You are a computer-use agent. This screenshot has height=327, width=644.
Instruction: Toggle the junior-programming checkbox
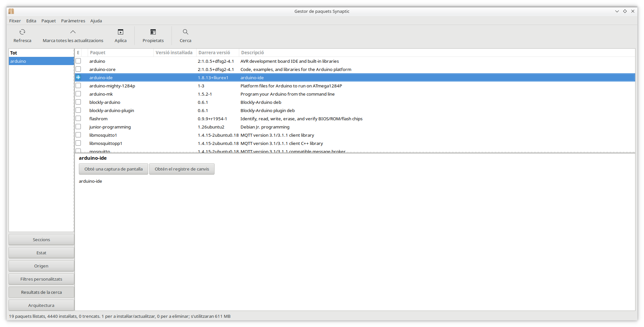(78, 127)
